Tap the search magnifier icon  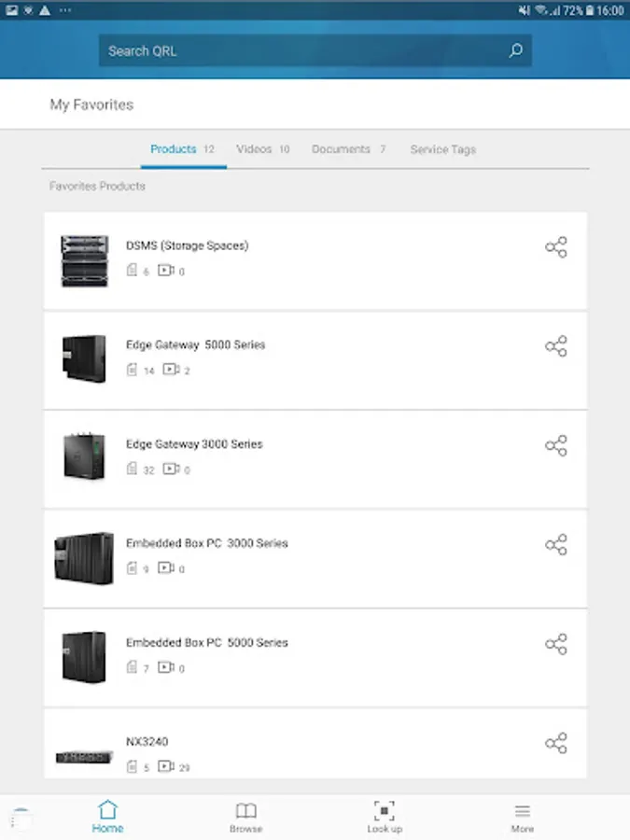(515, 50)
